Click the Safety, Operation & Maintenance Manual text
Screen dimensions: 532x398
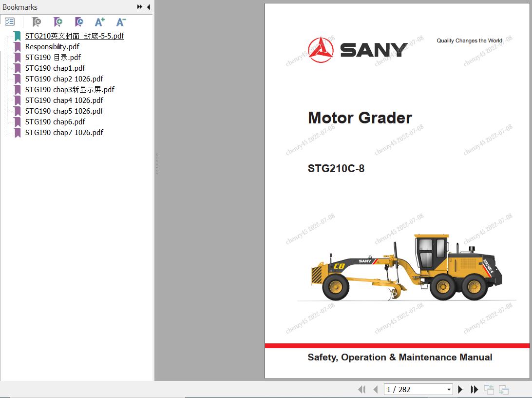coord(399,358)
